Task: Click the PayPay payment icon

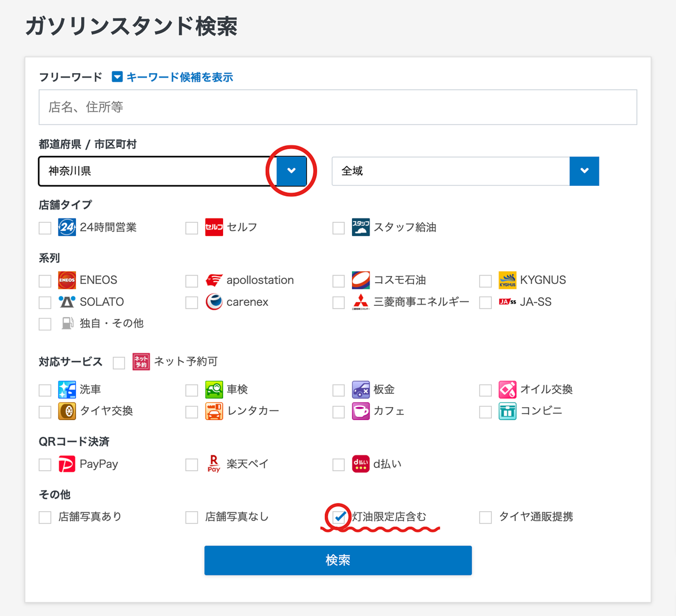Action: [67, 464]
